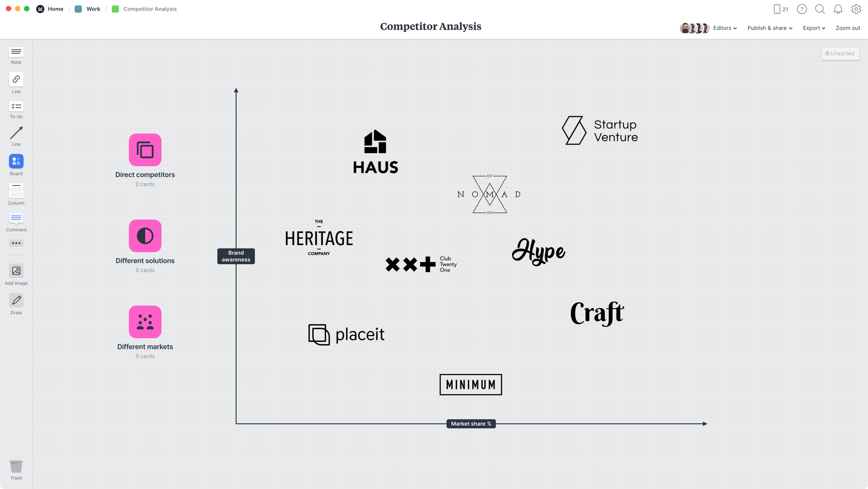868x489 pixels.
Task: Open the Home tab
Action: click(x=55, y=9)
